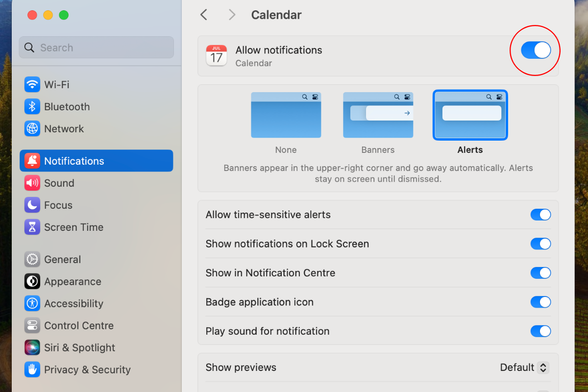Open Focus moon icon

(x=32, y=205)
